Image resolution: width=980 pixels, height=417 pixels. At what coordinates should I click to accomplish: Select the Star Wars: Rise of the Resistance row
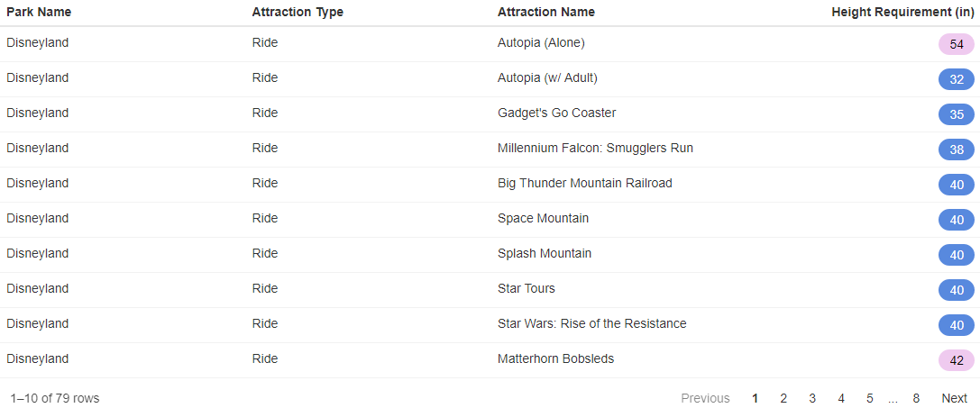pos(490,324)
